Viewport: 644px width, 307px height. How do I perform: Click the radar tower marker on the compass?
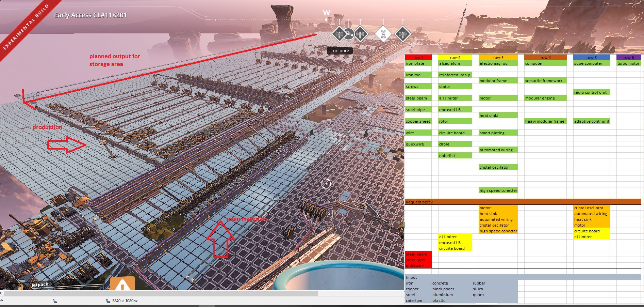point(383,34)
